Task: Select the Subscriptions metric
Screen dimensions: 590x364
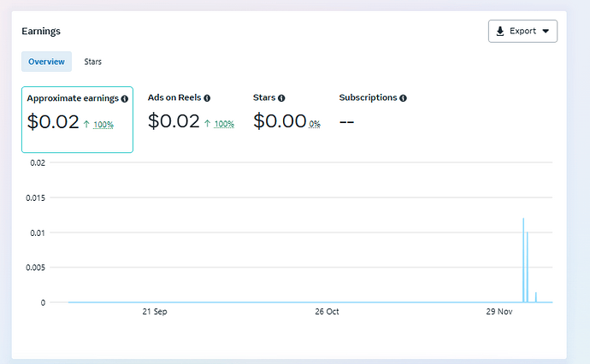Action: pyautogui.click(x=372, y=113)
